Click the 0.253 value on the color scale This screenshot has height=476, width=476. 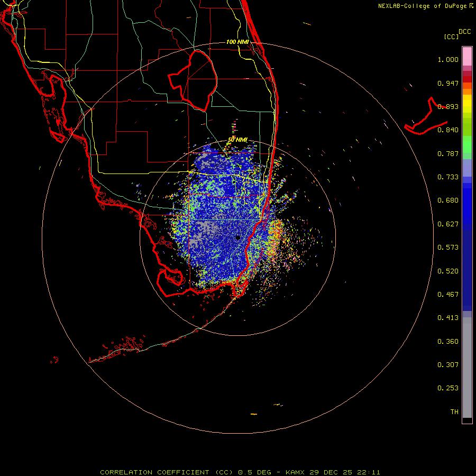[x=448, y=388]
